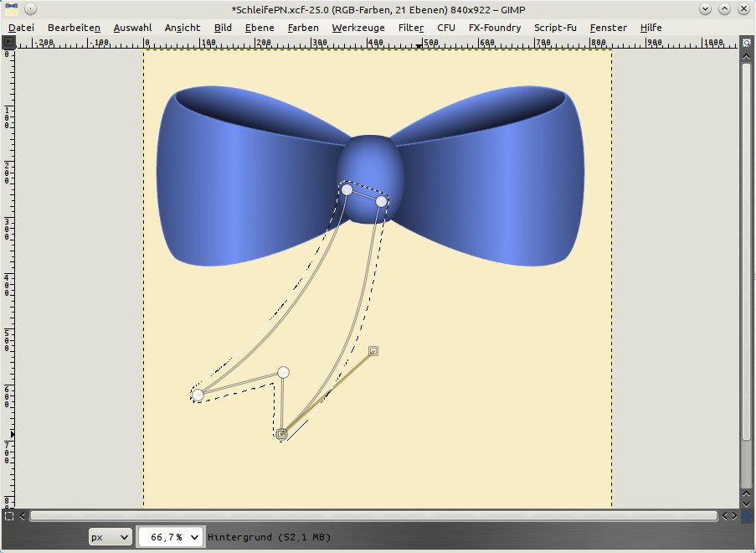Screen dimensions: 756x553
Task: Click the image menu arrow at ruler corner
Action: [9, 42]
